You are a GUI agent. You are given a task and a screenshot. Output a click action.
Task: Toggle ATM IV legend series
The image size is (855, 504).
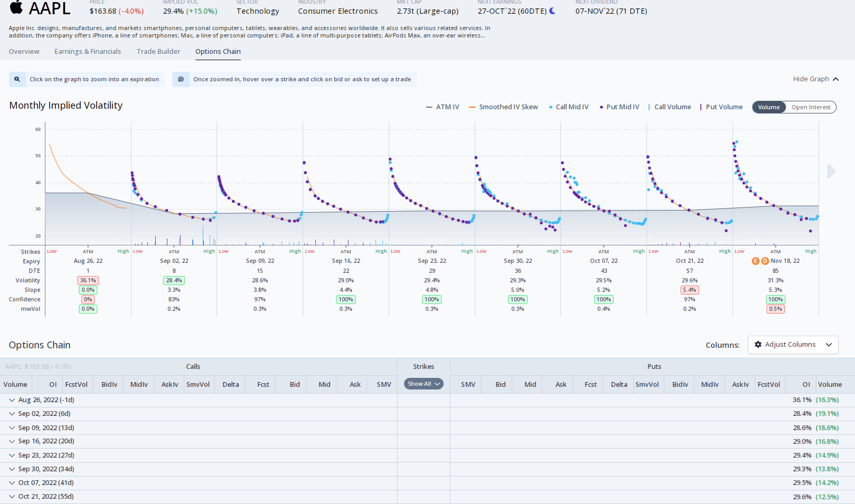(x=443, y=107)
